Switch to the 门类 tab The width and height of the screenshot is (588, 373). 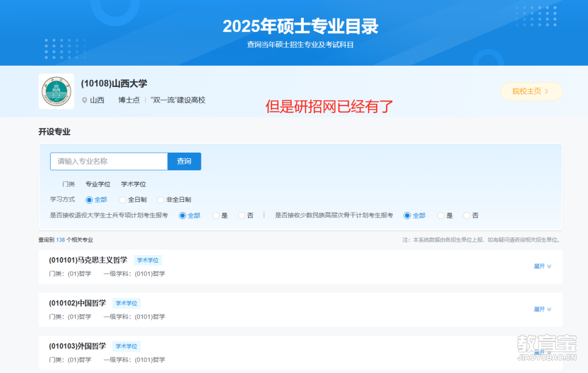(x=69, y=184)
